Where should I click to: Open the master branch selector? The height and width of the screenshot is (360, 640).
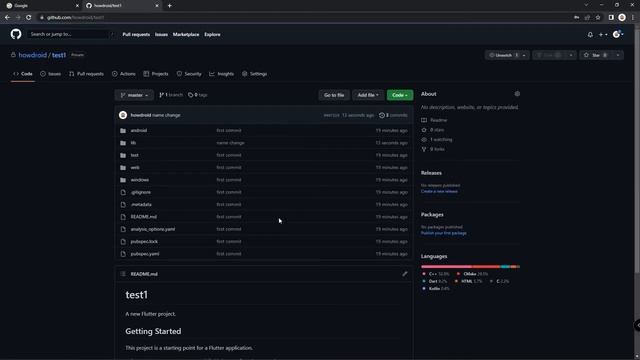134,95
